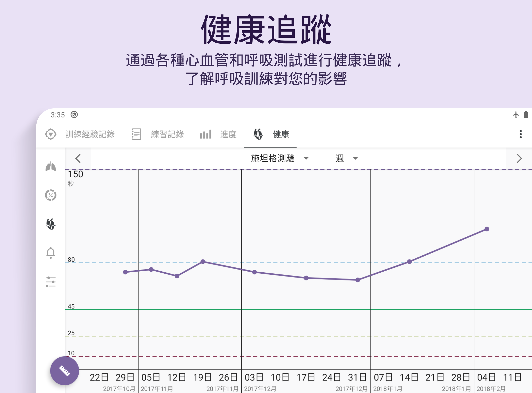Select the data point on 12日 November
The height and width of the screenshot is (393, 532).
(177, 276)
